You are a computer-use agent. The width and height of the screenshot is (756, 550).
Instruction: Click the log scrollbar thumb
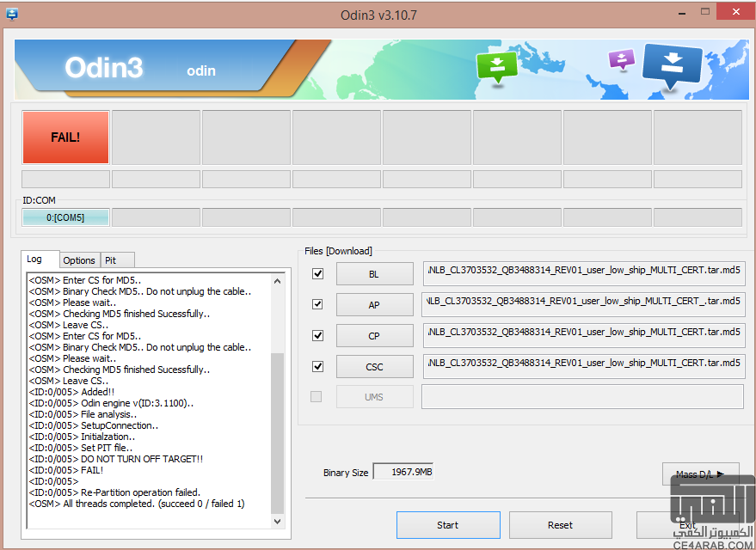pos(277,433)
